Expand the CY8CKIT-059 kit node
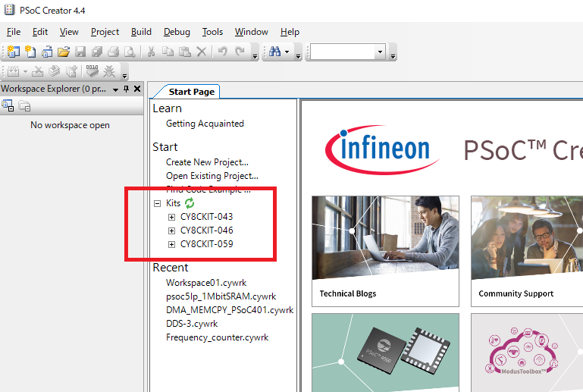583x392 pixels. click(x=171, y=244)
